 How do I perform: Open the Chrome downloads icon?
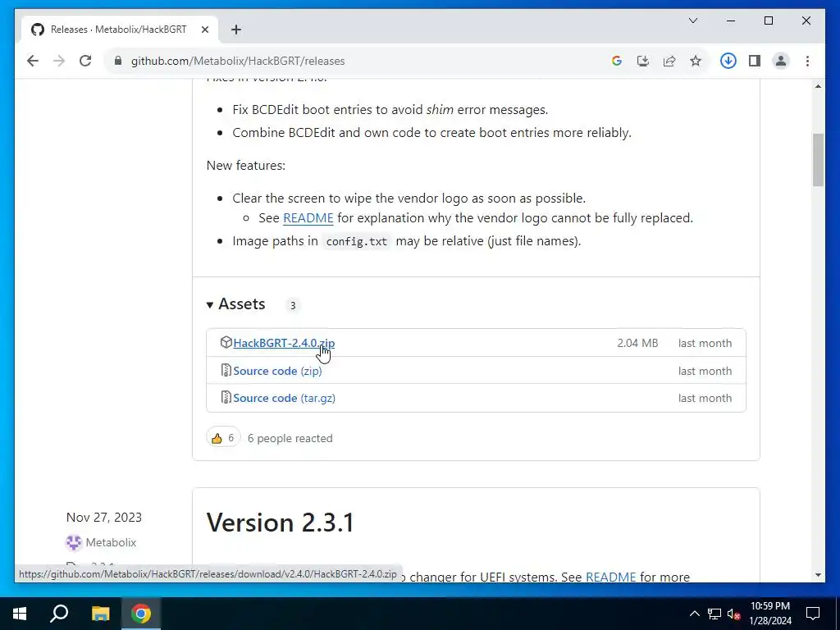click(728, 61)
